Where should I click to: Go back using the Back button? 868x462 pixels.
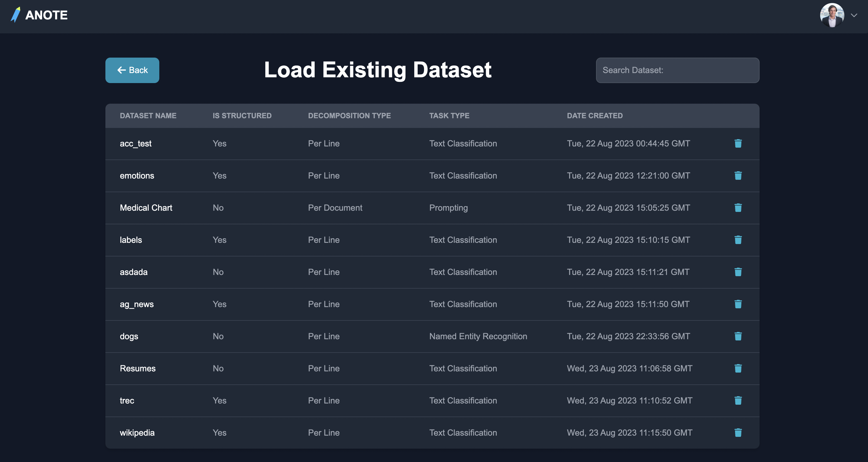point(132,70)
